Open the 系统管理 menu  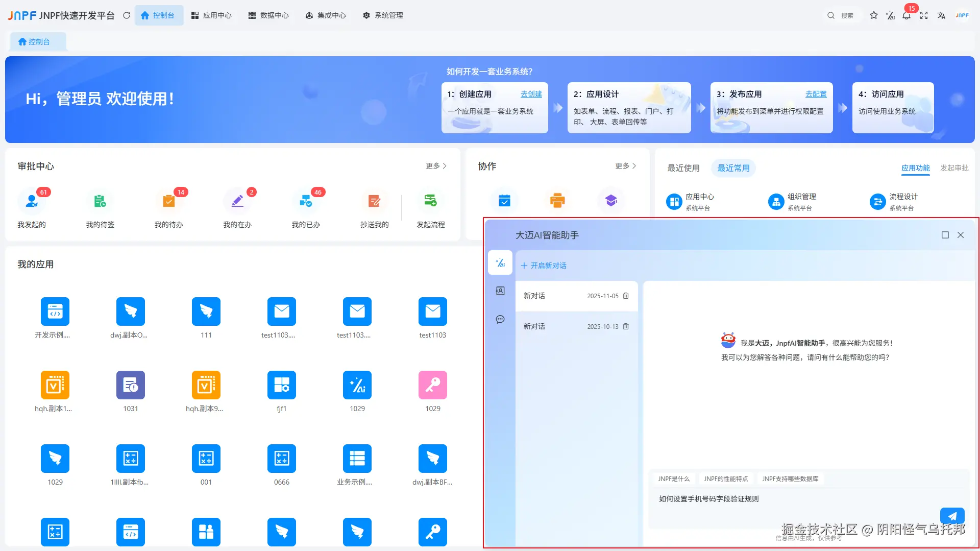[x=382, y=15]
